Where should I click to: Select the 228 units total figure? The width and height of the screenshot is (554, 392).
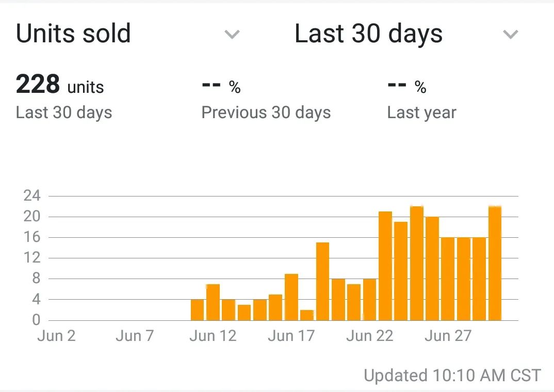(x=60, y=85)
